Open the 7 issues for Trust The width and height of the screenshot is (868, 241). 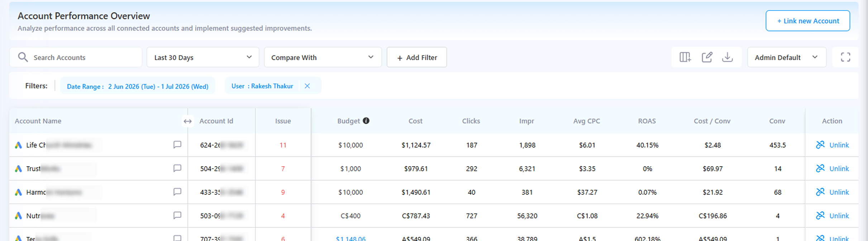pos(283,169)
